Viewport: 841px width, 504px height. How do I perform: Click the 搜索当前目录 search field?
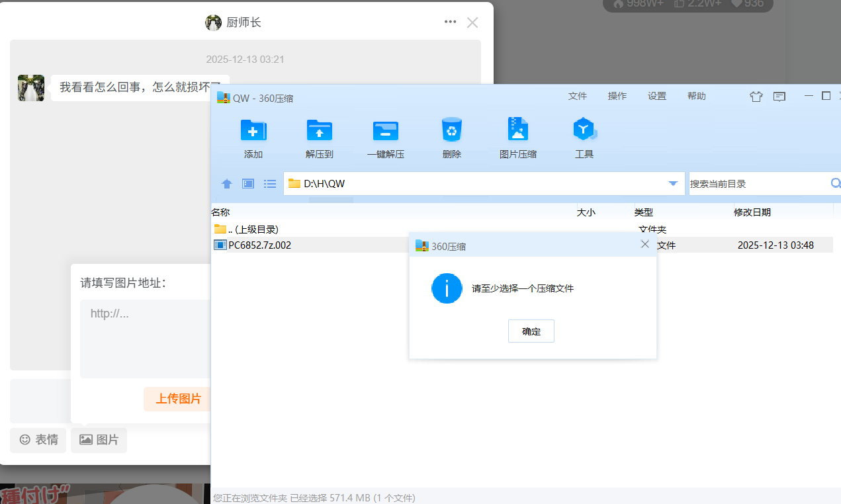pyautogui.click(x=758, y=184)
